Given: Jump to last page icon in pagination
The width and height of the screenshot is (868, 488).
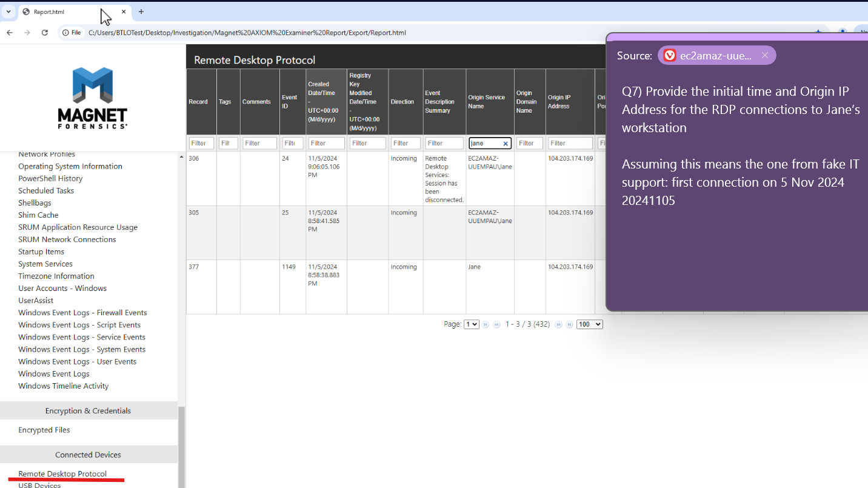Looking at the screenshot, I should [569, 325].
